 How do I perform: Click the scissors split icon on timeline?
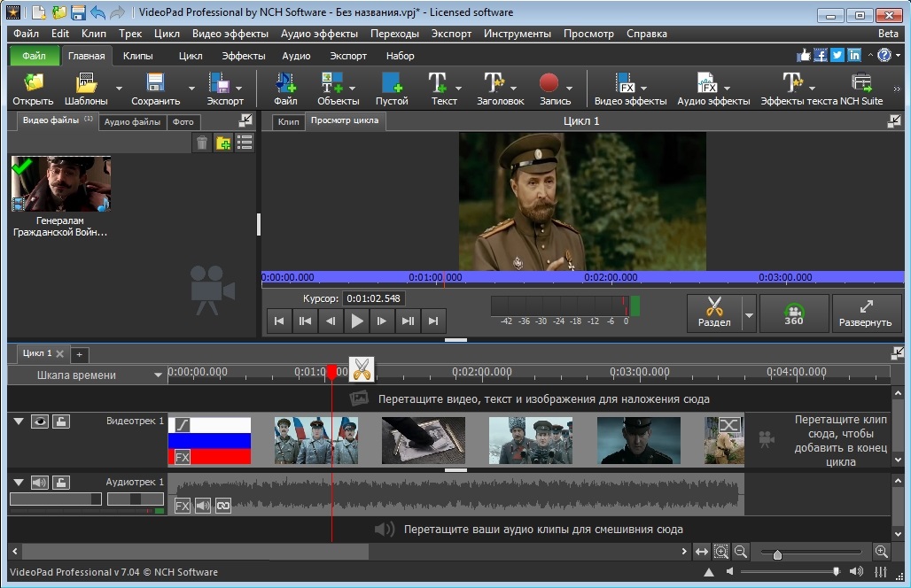(362, 369)
